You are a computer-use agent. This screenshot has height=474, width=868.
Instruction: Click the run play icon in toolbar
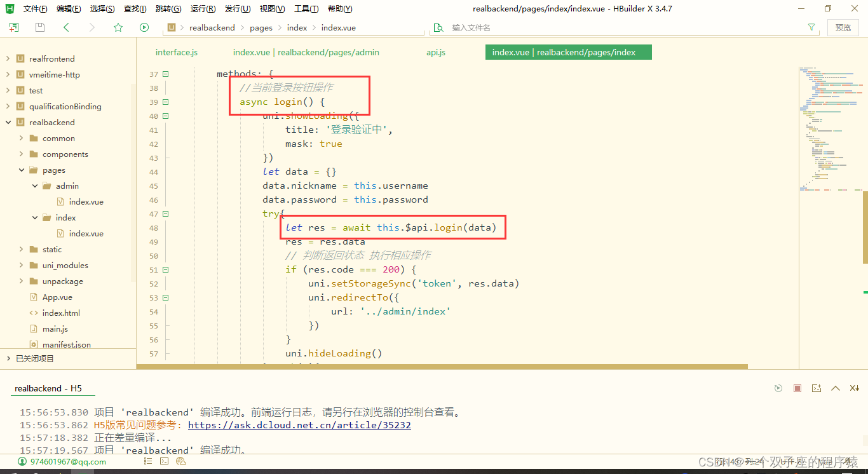(x=144, y=27)
